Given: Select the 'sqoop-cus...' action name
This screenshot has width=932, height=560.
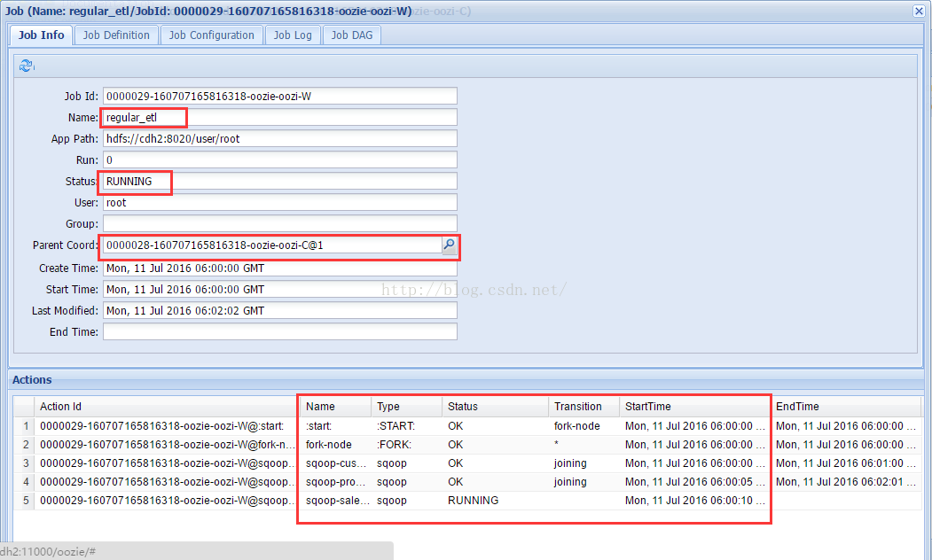Looking at the screenshot, I should click(x=336, y=463).
